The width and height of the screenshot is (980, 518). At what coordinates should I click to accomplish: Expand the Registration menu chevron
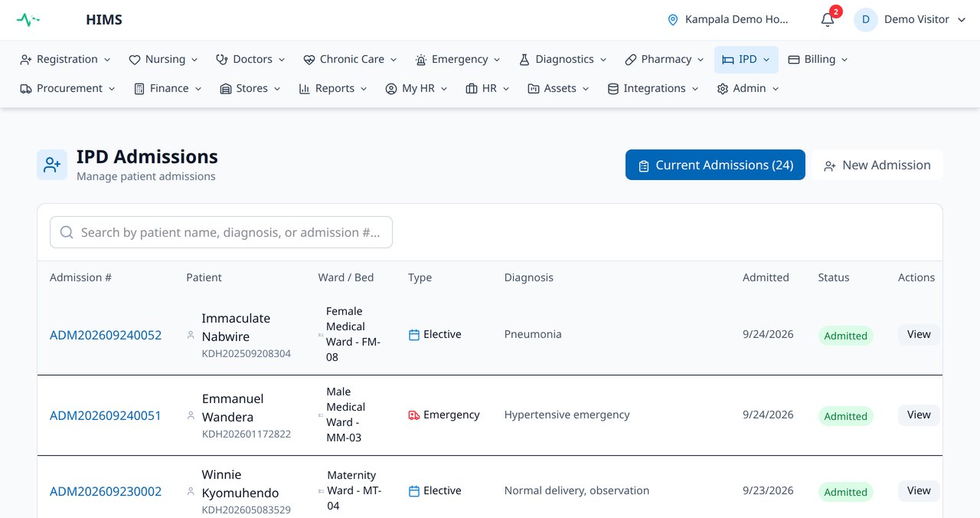[x=107, y=60]
